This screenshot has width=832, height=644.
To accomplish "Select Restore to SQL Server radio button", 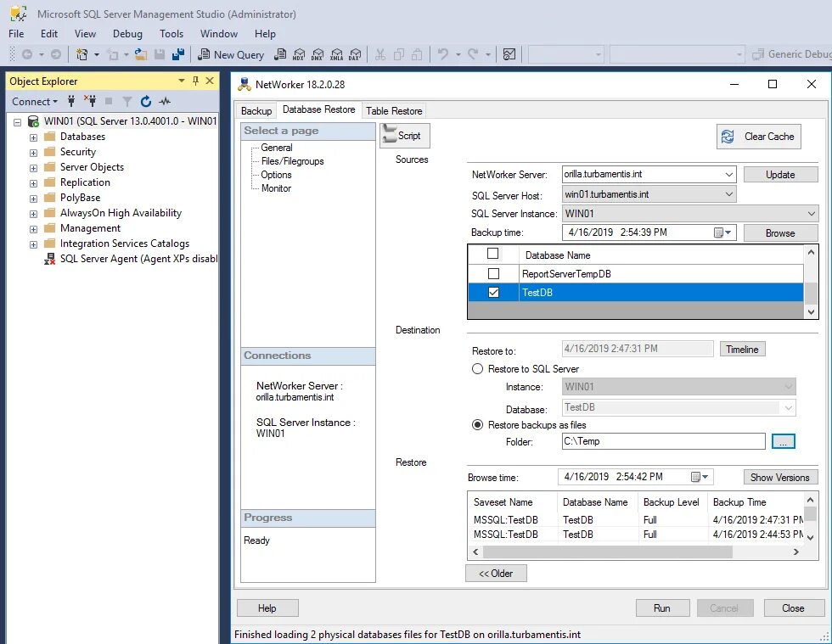I will pos(477,369).
